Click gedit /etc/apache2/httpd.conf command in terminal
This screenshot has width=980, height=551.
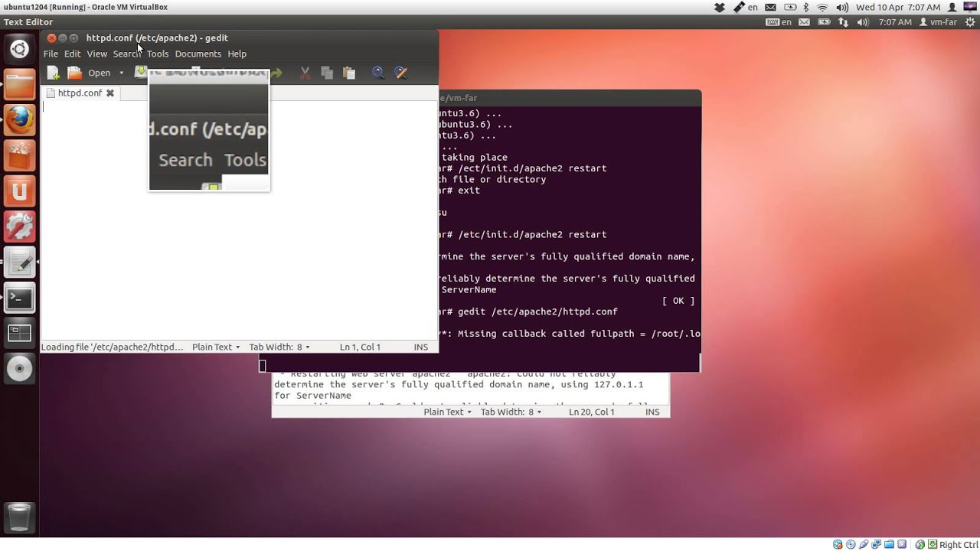click(x=537, y=311)
